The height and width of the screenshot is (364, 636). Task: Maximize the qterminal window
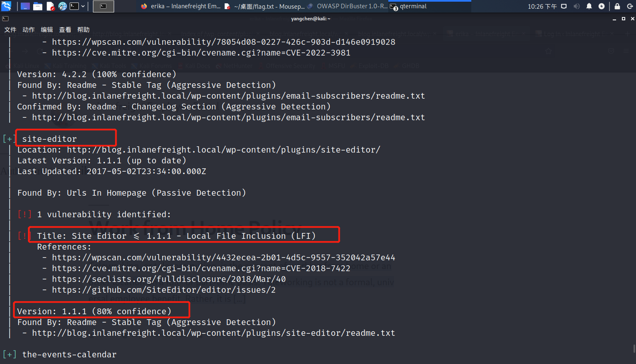click(624, 19)
